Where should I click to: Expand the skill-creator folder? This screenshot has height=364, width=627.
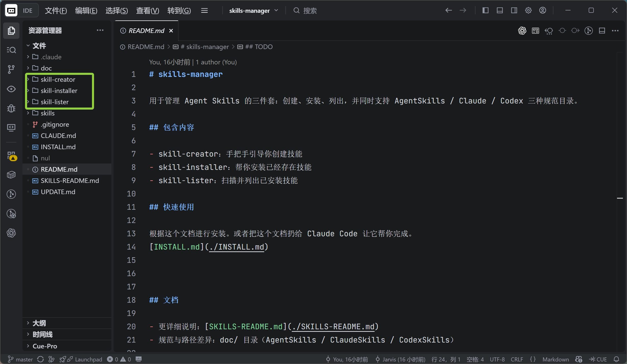58,79
